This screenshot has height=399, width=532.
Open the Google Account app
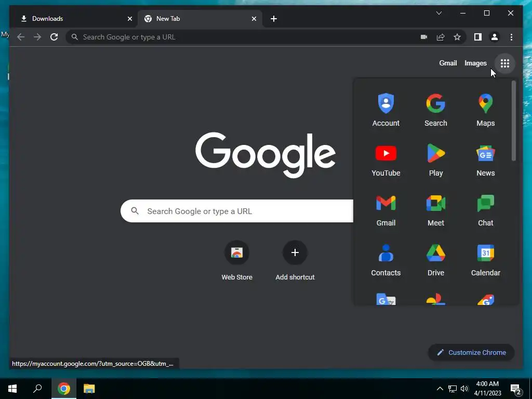pos(386,110)
